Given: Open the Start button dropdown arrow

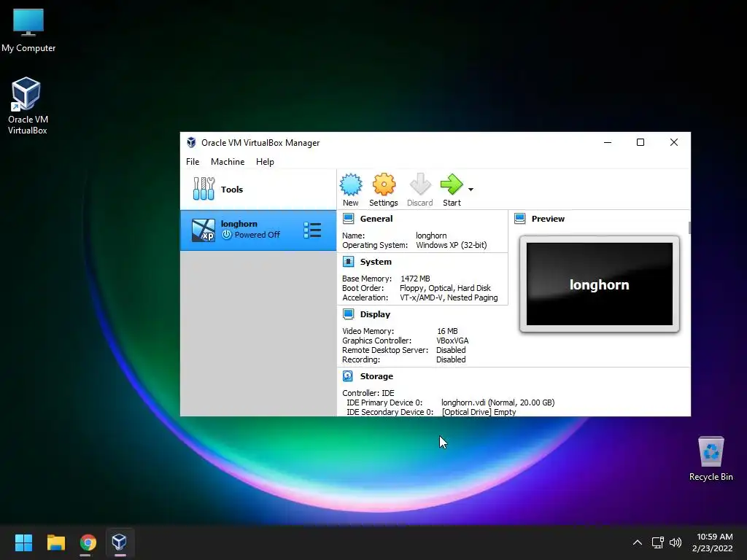Looking at the screenshot, I should [471, 190].
